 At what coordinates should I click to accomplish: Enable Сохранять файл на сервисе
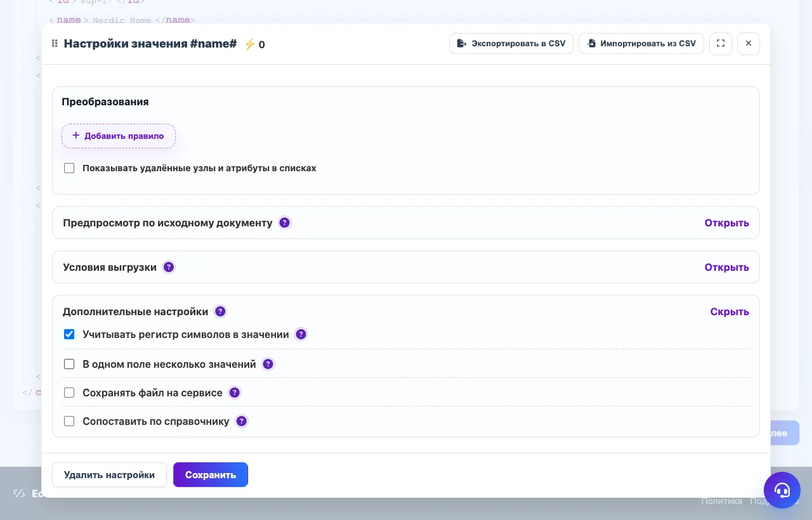[69, 393]
